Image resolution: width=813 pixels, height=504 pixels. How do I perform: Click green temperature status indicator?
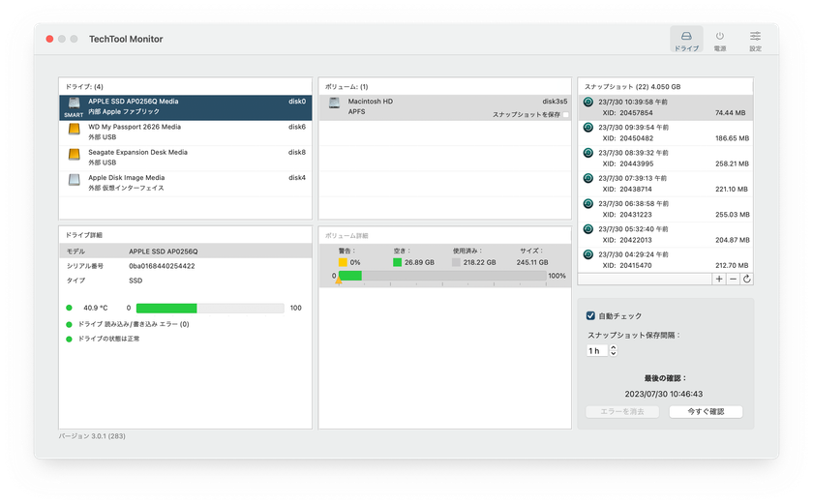point(69,308)
